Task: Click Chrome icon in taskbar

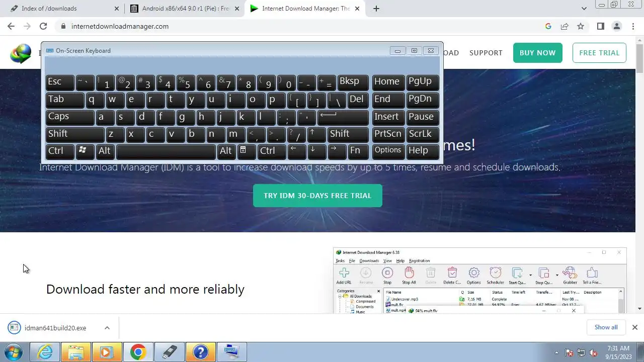Action: coord(138,352)
